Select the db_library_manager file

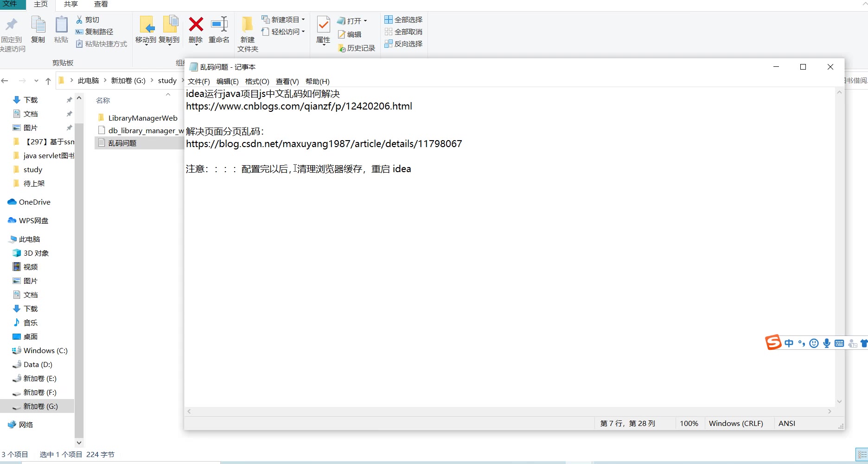(x=140, y=130)
